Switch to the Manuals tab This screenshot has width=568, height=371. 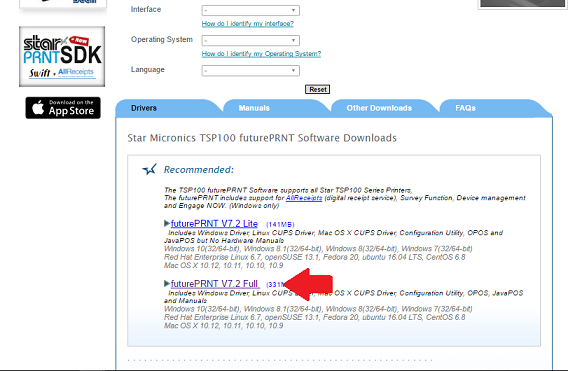254,108
